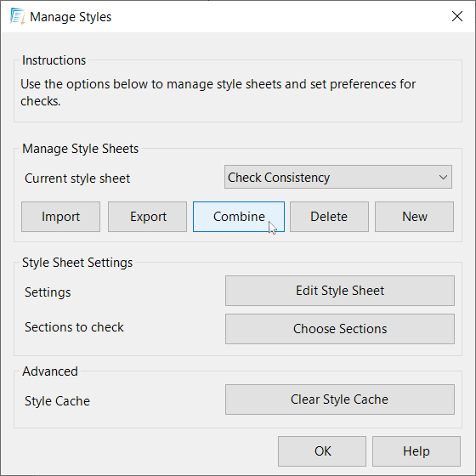Screen dimensions: 476x476
Task: Delete the current style sheet
Action: 329,217
